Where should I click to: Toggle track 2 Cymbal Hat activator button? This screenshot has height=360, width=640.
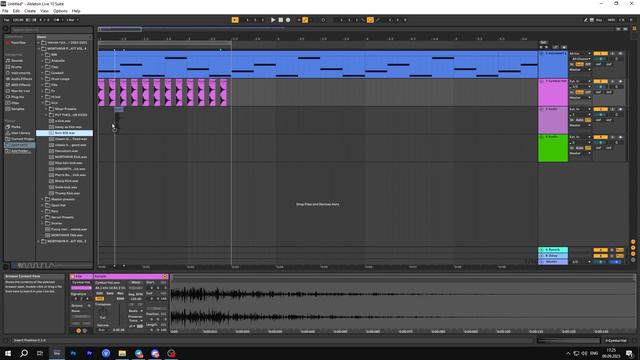coord(600,81)
